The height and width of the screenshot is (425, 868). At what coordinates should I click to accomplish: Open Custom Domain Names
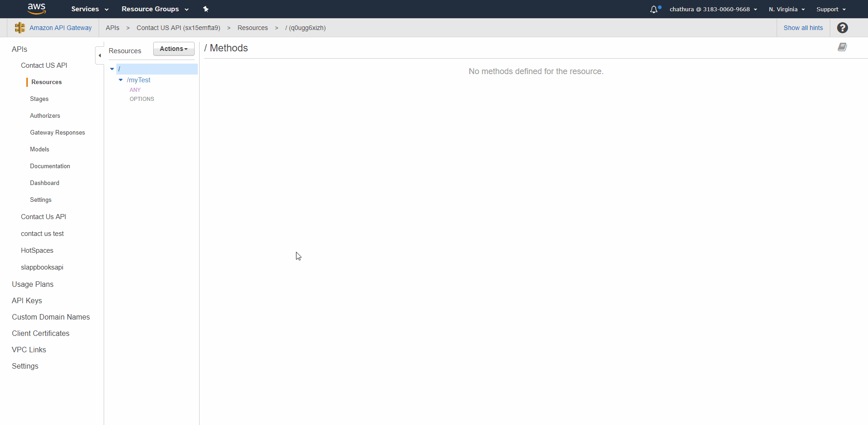(x=51, y=317)
